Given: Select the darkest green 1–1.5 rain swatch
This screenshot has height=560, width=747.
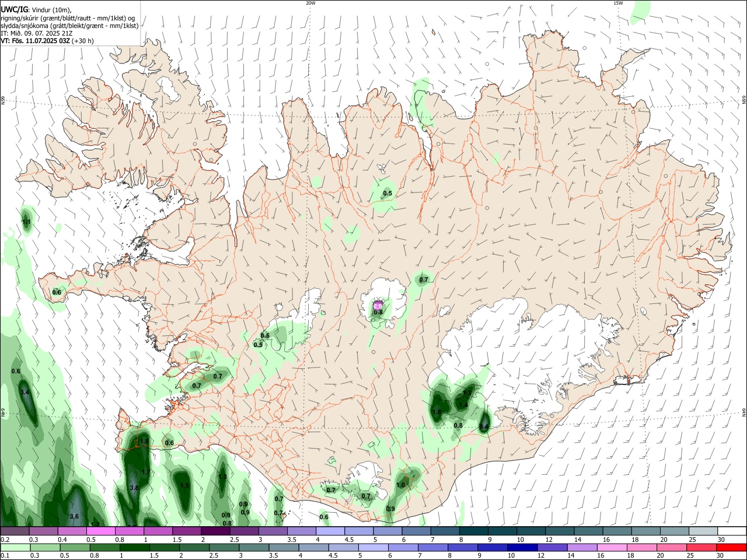Looking at the screenshot, I should click(x=135, y=548).
